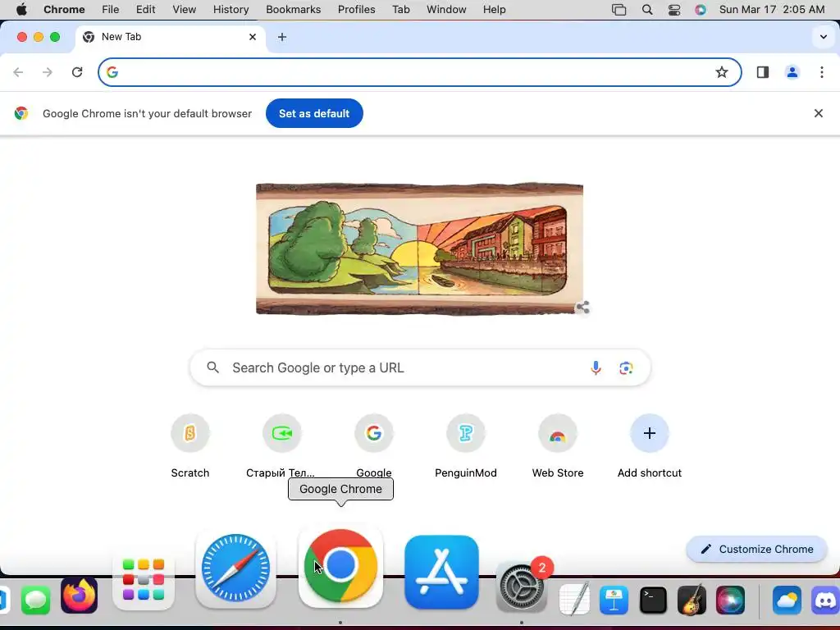Viewport: 840px width, 630px height.
Task: Open the Google Doodle image
Action: (x=419, y=249)
